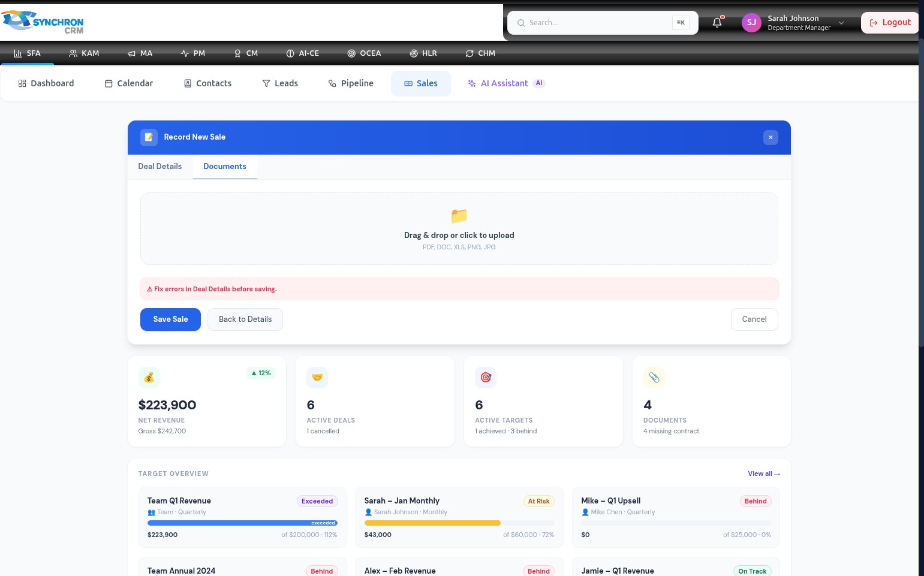The image size is (924, 576).
Task: Click the $223,900 net revenue value
Action: point(167,405)
